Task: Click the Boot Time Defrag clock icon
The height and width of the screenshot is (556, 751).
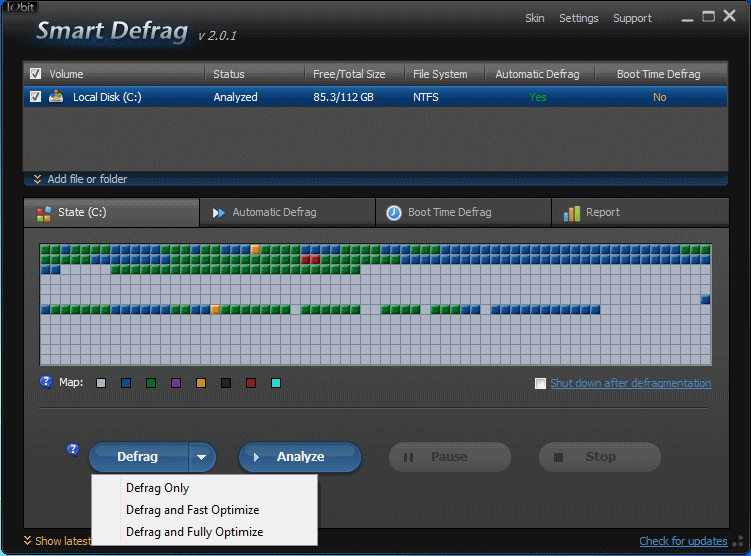Action: point(394,213)
